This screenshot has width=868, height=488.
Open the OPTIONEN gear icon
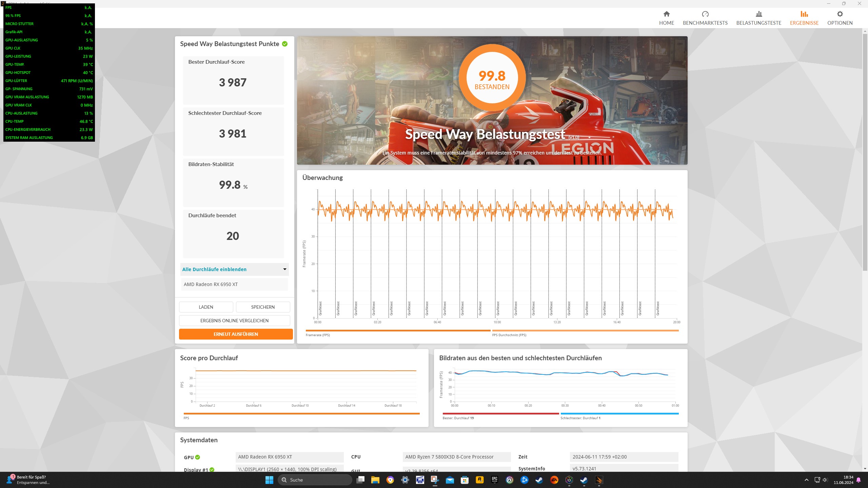click(x=840, y=14)
